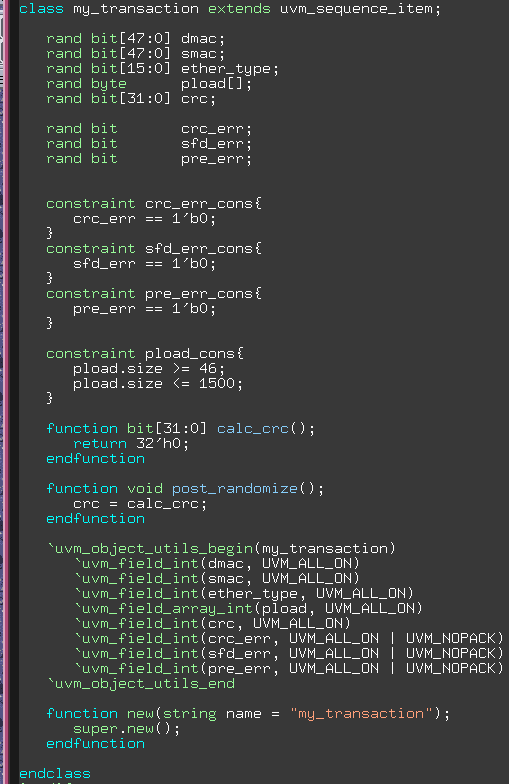The image size is (509, 784).
Task: Click the uvm_field_int(dmac line
Action: pyautogui.click(x=217, y=564)
